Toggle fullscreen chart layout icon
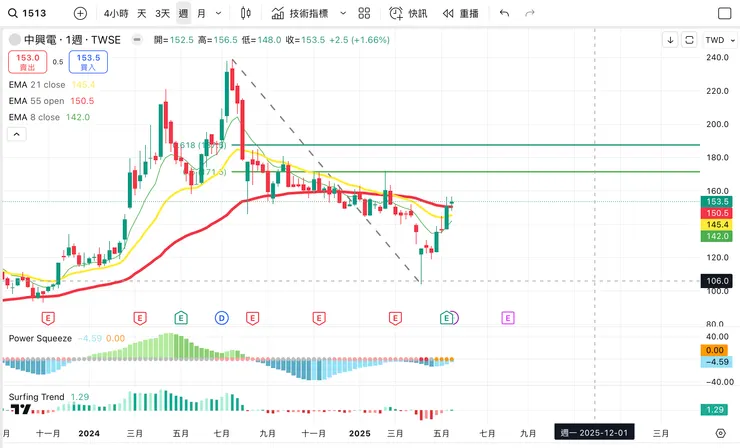This screenshot has width=740, height=448. pos(724,13)
